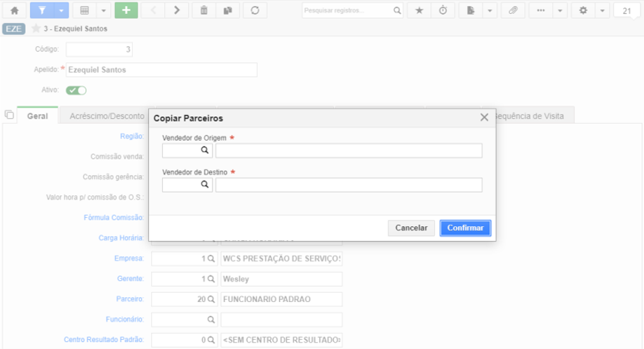Search Vendedor de Destino with magnifier

point(205,184)
